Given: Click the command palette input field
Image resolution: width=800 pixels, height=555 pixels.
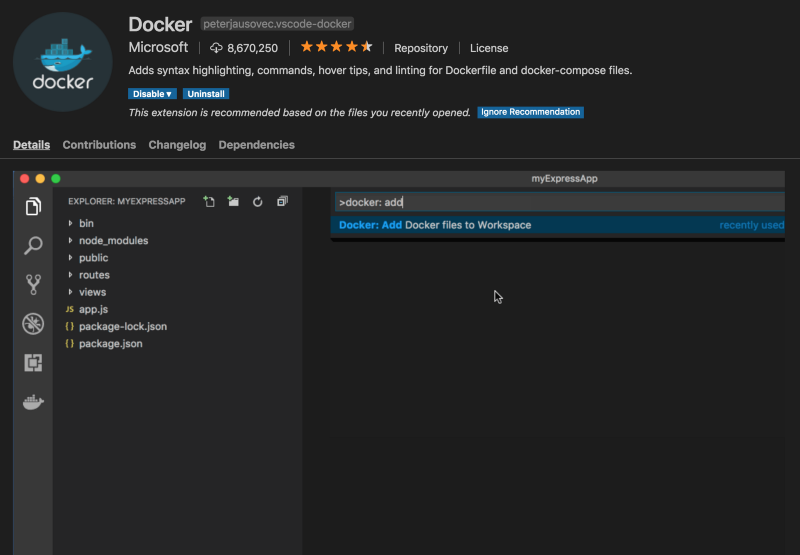Looking at the screenshot, I should coord(560,202).
